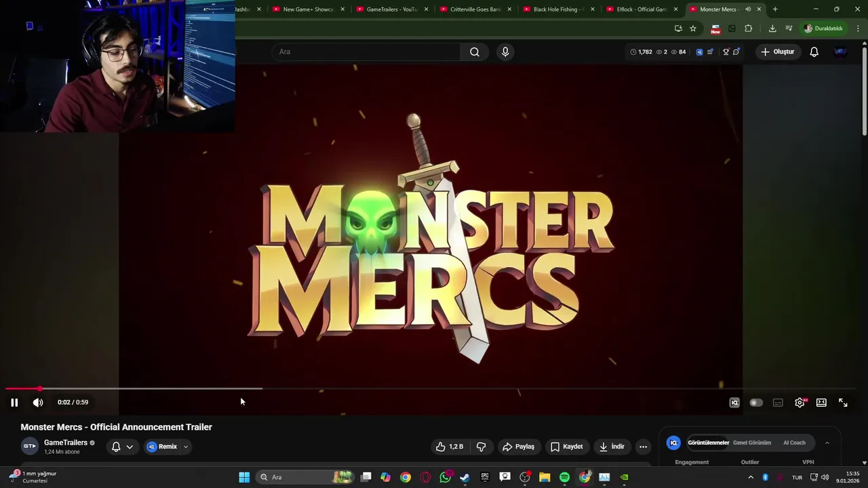This screenshot has height=488, width=868.
Task: Focus the YouTube Ara search field
Action: tap(366, 52)
